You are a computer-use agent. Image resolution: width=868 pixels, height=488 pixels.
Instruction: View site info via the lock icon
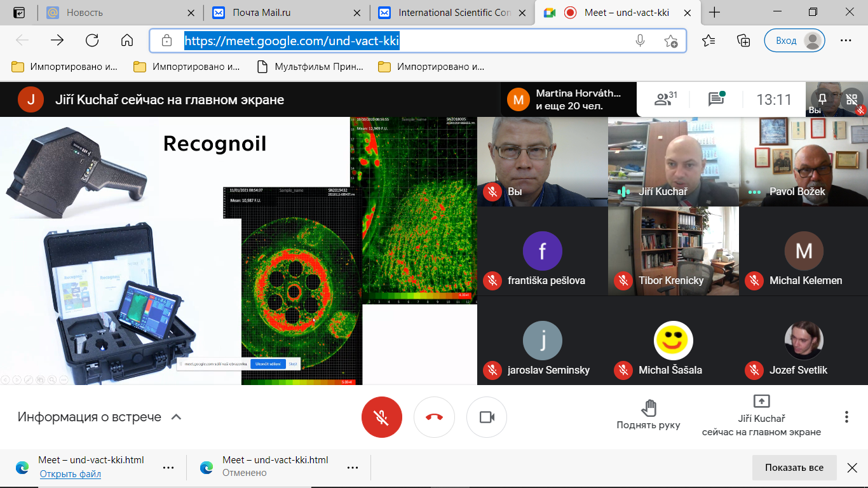[x=166, y=41]
